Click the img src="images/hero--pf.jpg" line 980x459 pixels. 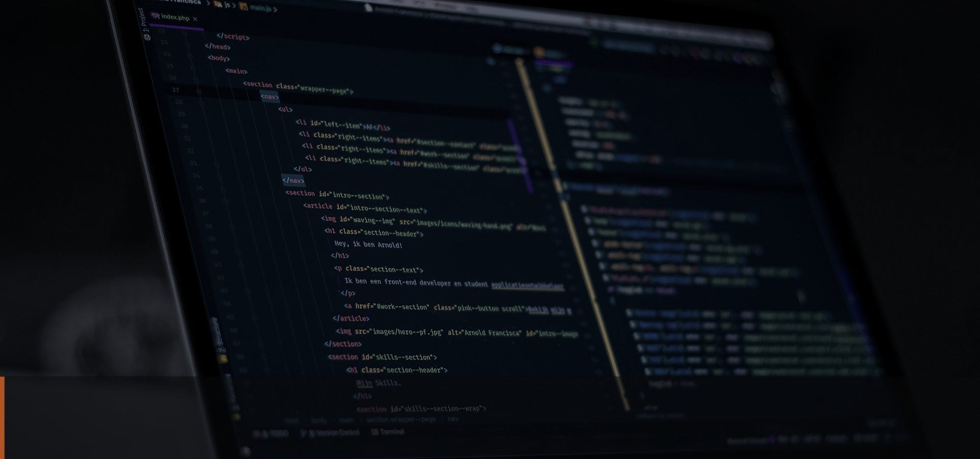pos(457,332)
